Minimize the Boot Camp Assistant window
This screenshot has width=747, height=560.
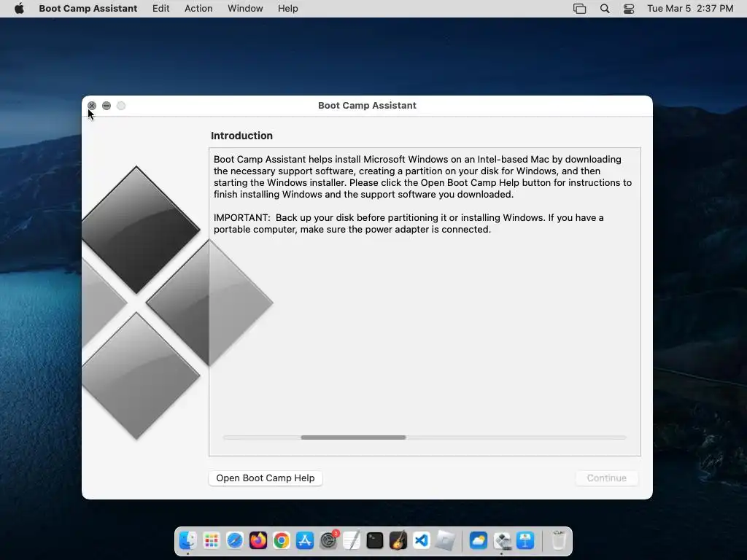point(107,106)
